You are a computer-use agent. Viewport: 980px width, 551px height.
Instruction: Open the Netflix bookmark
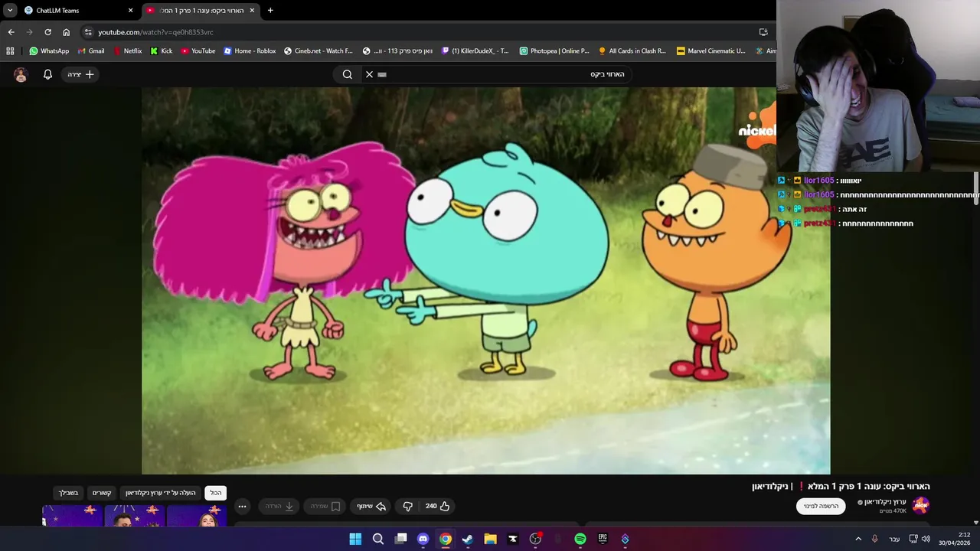127,51
